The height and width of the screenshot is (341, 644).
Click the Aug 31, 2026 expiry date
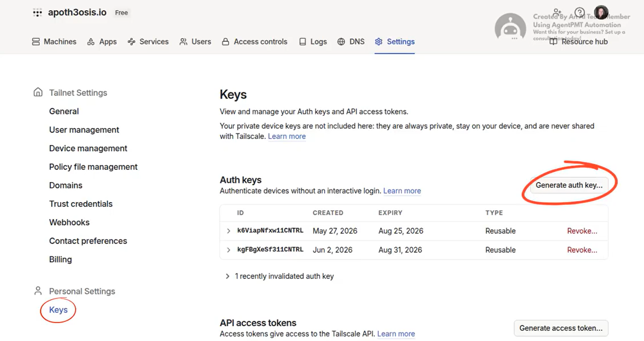click(400, 250)
